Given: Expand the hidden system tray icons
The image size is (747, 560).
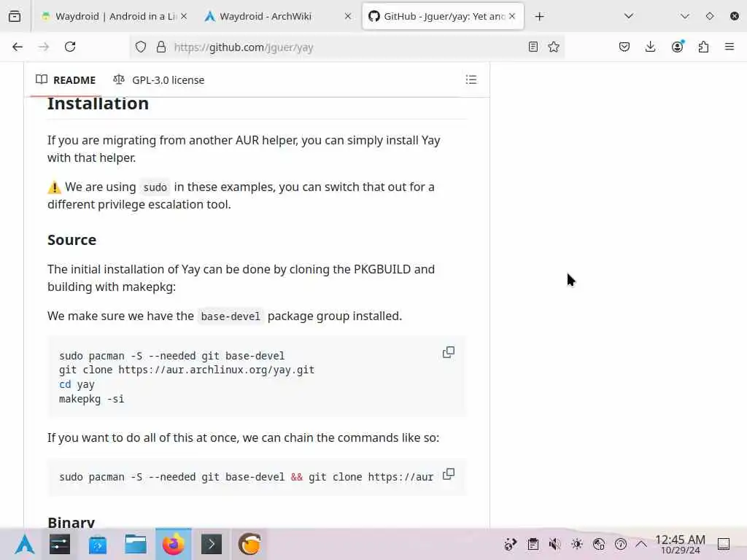Looking at the screenshot, I should click(641, 544).
